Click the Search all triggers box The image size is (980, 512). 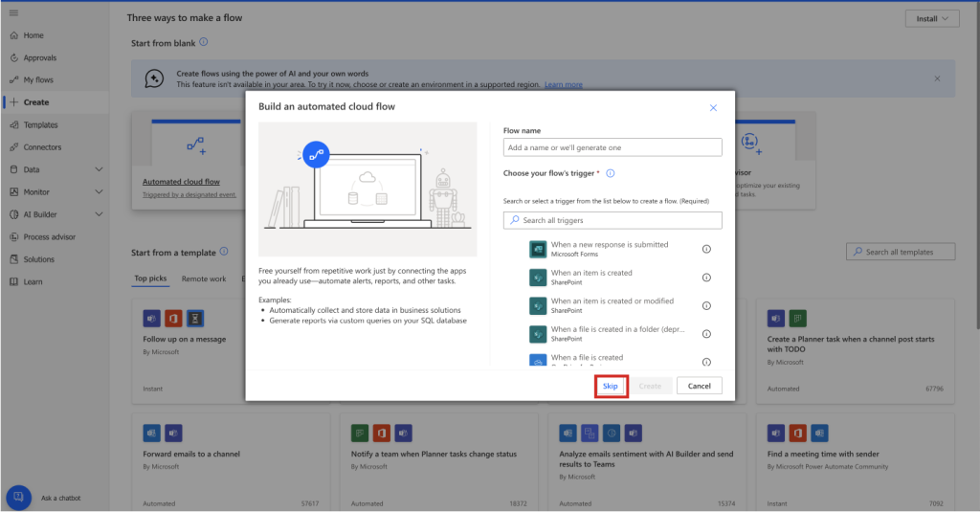coord(612,220)
